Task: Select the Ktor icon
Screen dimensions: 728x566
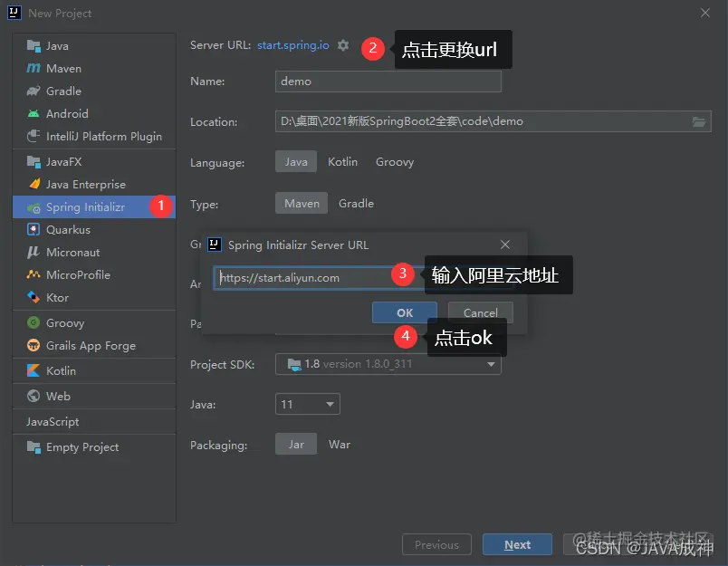Action: coord(34,297)
